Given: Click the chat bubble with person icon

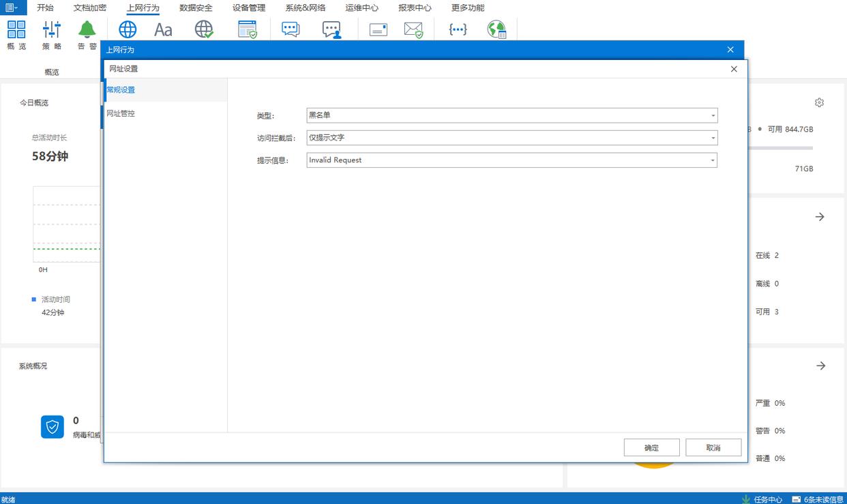Looking at the screenshot, I should pos(331,29).
